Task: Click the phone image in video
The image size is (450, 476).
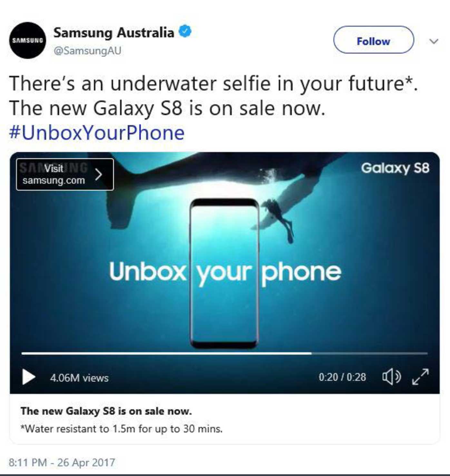Action: (224, 274)
